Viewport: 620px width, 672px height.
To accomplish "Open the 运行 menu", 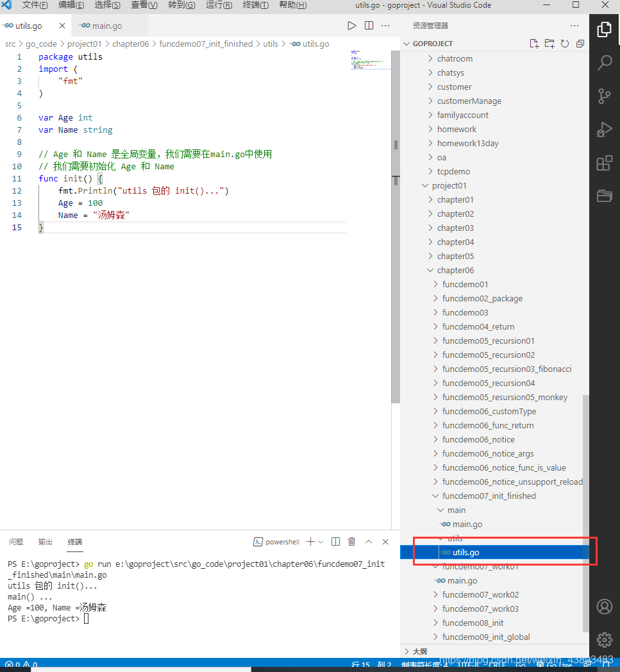I will point(219,5).
